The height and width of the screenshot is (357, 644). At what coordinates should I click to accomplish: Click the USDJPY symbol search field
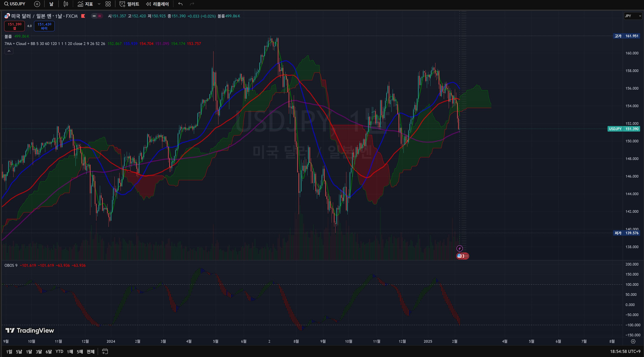[15, 4]
